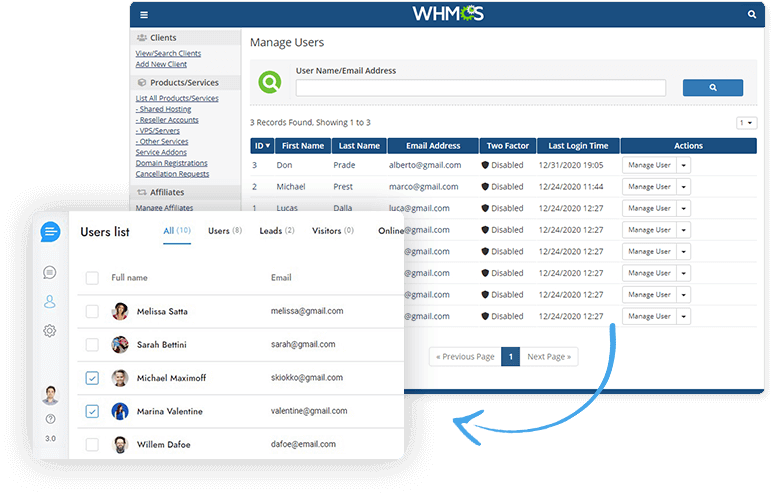Expand Manage User dropdown for marco@gmail.com
774x493 pixels.
[684, 187]
